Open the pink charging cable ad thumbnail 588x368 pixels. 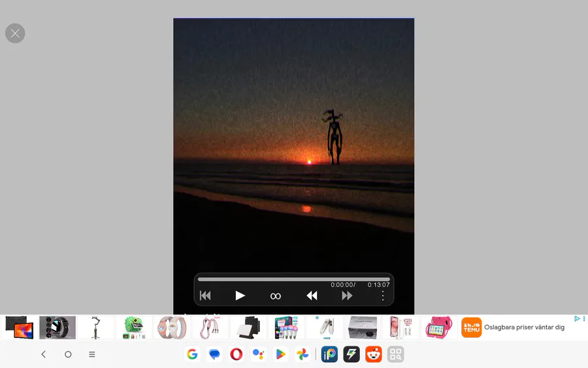pyautogui.click(x=210, y=327)
